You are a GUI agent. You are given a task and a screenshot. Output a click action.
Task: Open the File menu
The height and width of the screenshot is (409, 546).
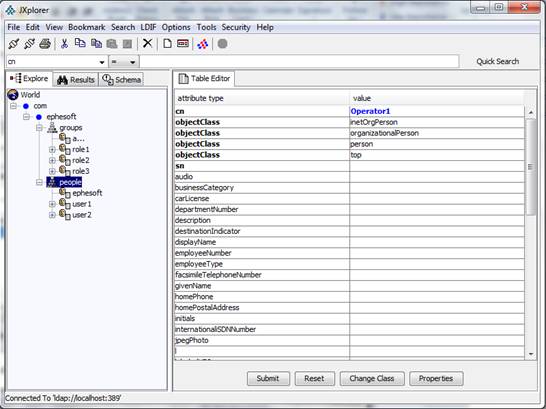(x=14, y=27)
